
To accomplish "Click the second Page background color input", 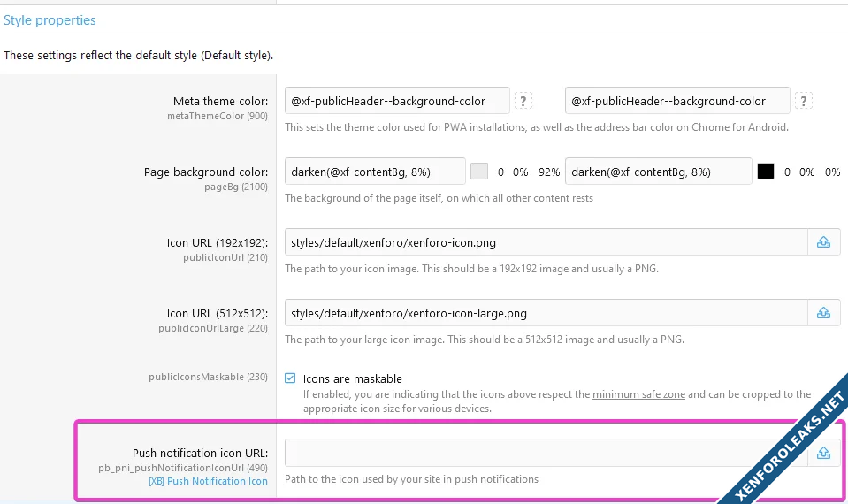I will click(x=658, y=172).
